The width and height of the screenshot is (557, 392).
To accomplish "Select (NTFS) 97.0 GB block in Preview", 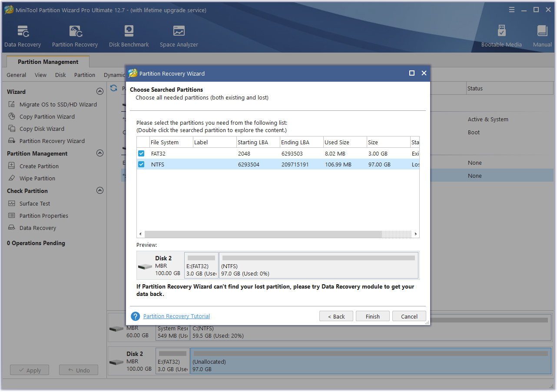I will (x=319, y=265).
